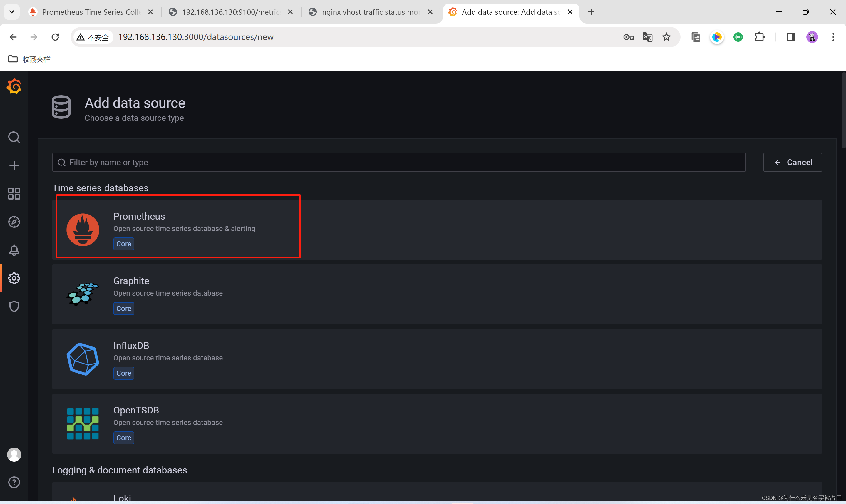The height and width of the screenshot is (504, 846).
Task: Click the page vertical scrollbar
Action: pos(843,110)
